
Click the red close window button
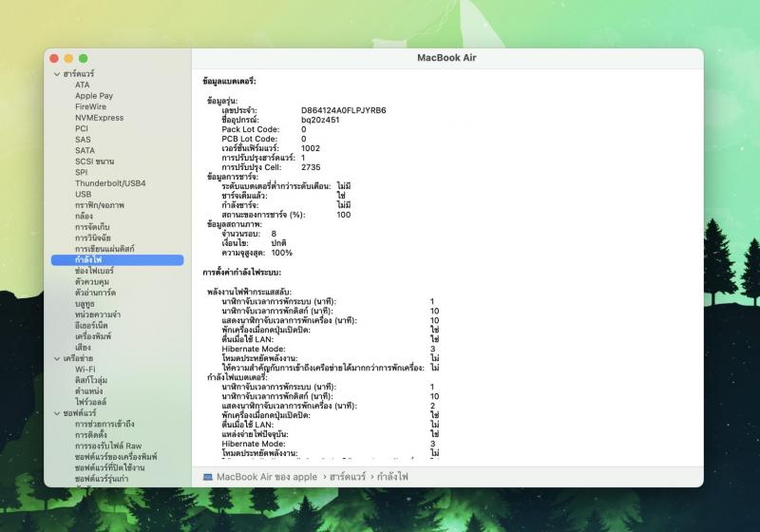click(54, 58)
